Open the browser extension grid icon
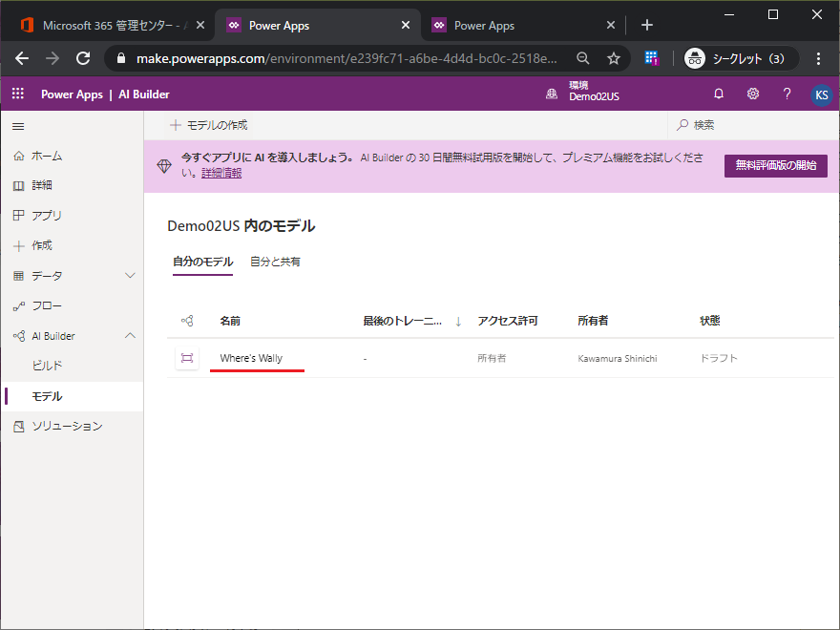Screen dimensions: 840x630 651,58
